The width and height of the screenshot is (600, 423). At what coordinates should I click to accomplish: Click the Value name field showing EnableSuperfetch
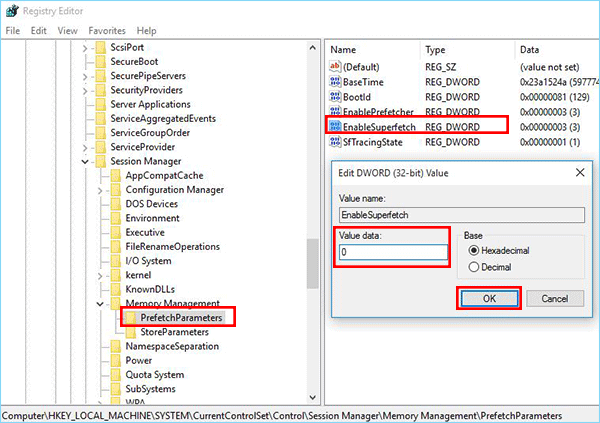point(461,215)
